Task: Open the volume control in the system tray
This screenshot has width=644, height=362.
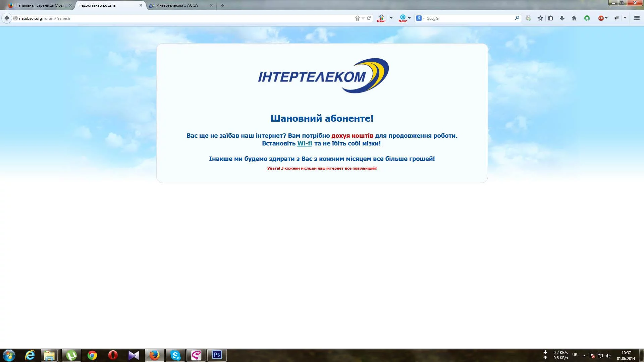Action: pos(608,355)
